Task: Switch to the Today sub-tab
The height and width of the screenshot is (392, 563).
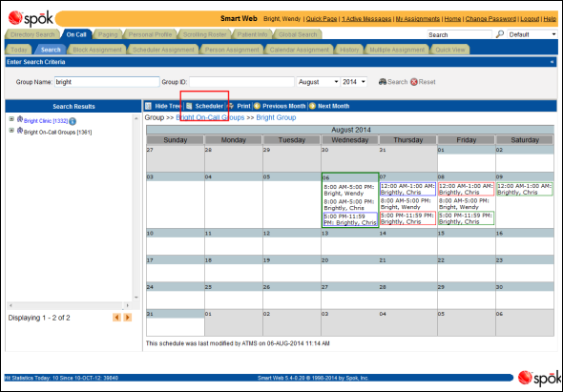Action: (19, 50)
